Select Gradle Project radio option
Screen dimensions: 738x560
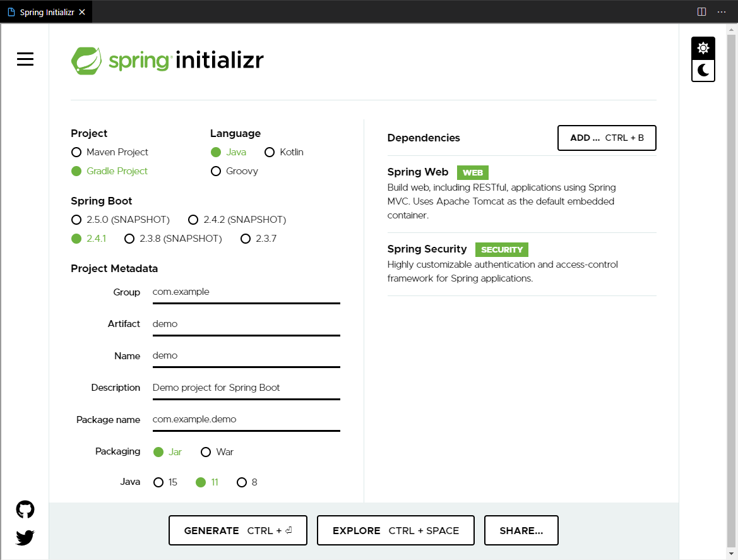tap(109, 171)
